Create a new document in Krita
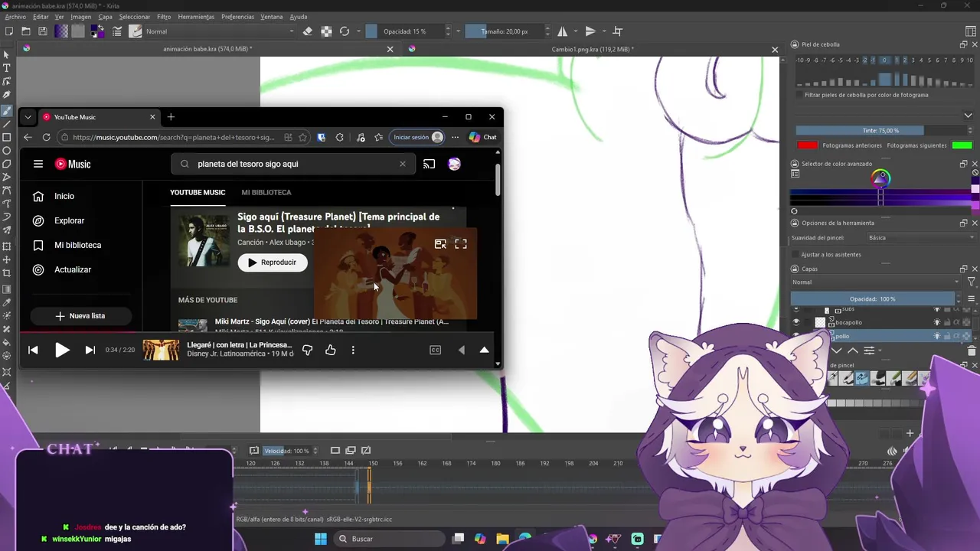 [x=9, y=31]
